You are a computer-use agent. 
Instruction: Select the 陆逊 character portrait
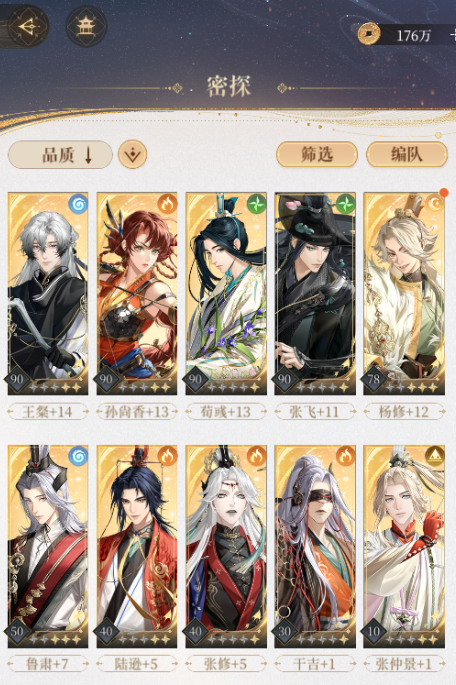[x=137, y=546]
